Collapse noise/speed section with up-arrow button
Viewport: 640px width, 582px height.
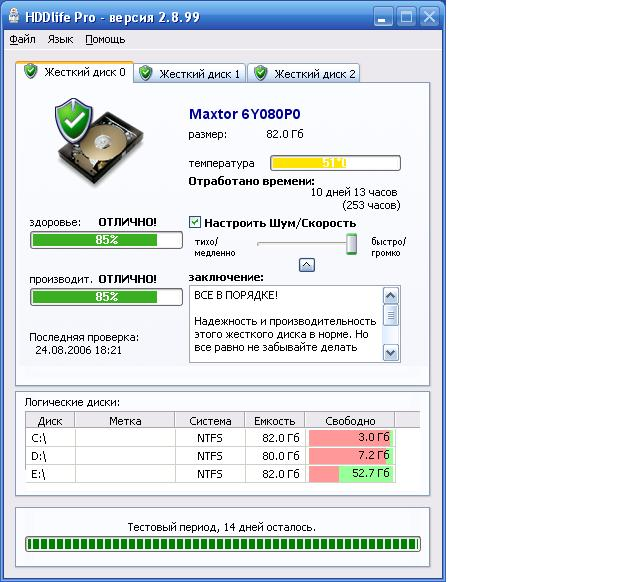pos(307,265)
